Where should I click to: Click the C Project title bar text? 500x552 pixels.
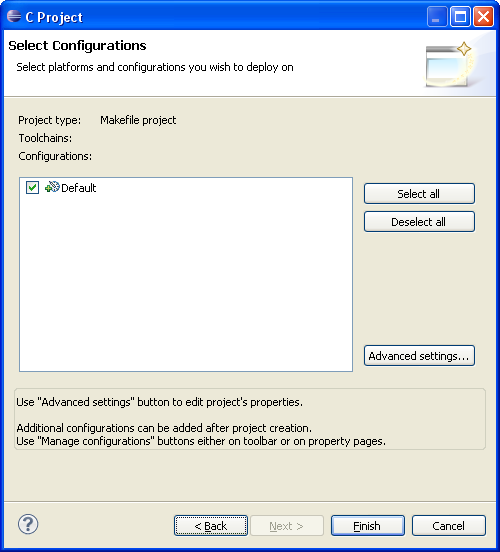click(x=54, y=17)
